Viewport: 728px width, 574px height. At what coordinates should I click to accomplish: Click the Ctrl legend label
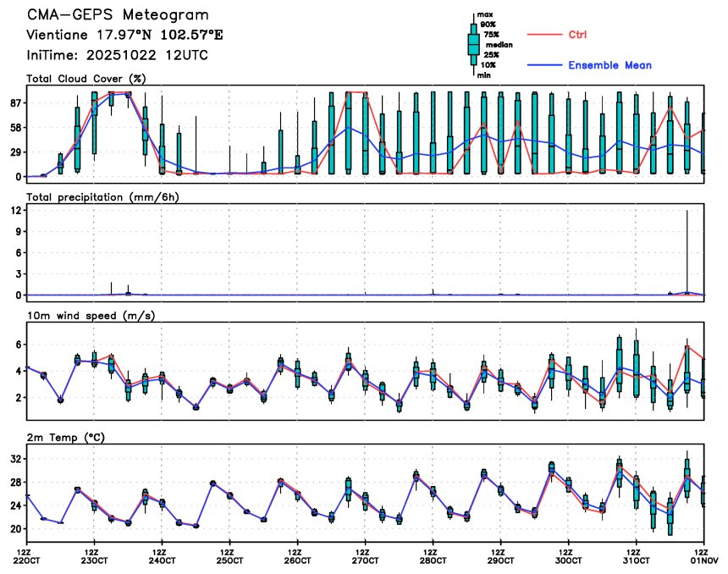(577, 35)
